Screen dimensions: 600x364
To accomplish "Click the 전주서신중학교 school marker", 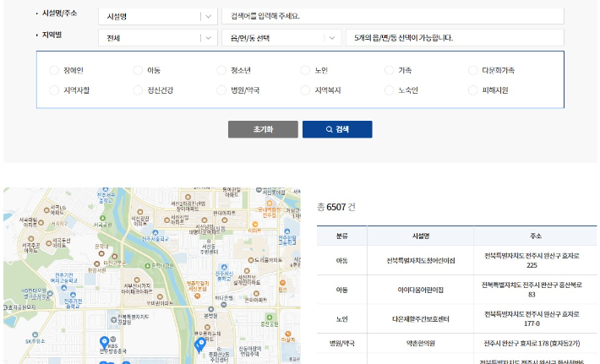I will tap(224, 267).
